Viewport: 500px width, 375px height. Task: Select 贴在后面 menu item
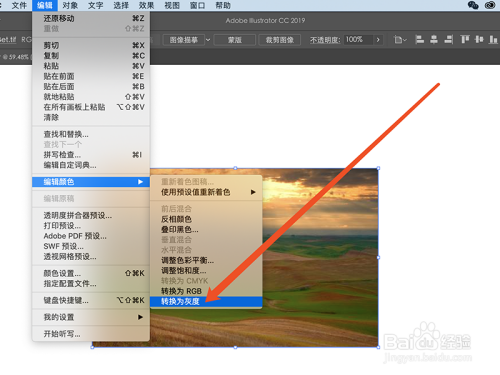[91, 87]
